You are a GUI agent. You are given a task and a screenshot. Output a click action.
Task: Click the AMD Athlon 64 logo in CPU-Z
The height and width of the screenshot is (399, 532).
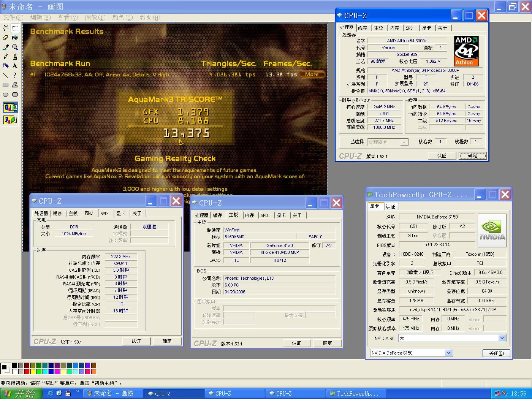(x=466, y=51)
